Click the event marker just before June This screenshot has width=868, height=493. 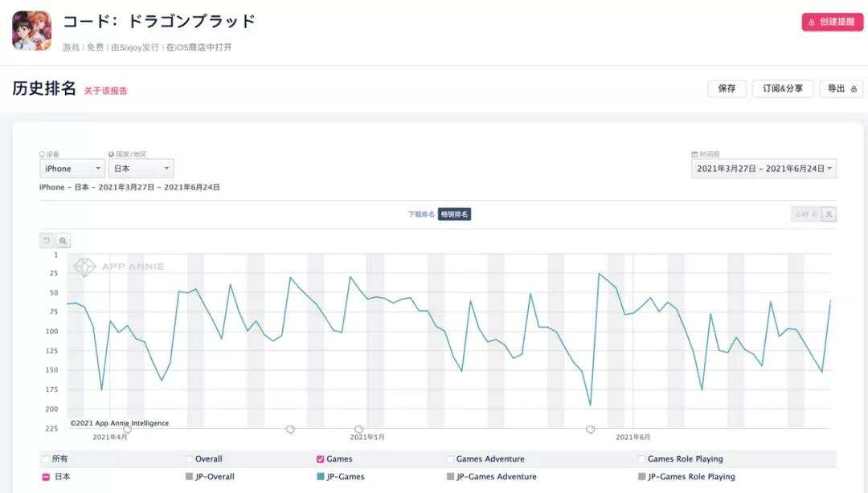[590, 430]
